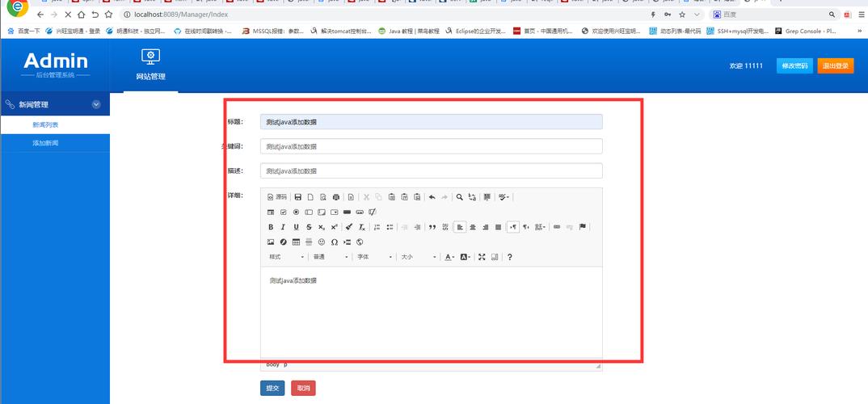Toggle subscript formatting
This screenshot has height=404, width=868.
[x=322, y=227]
